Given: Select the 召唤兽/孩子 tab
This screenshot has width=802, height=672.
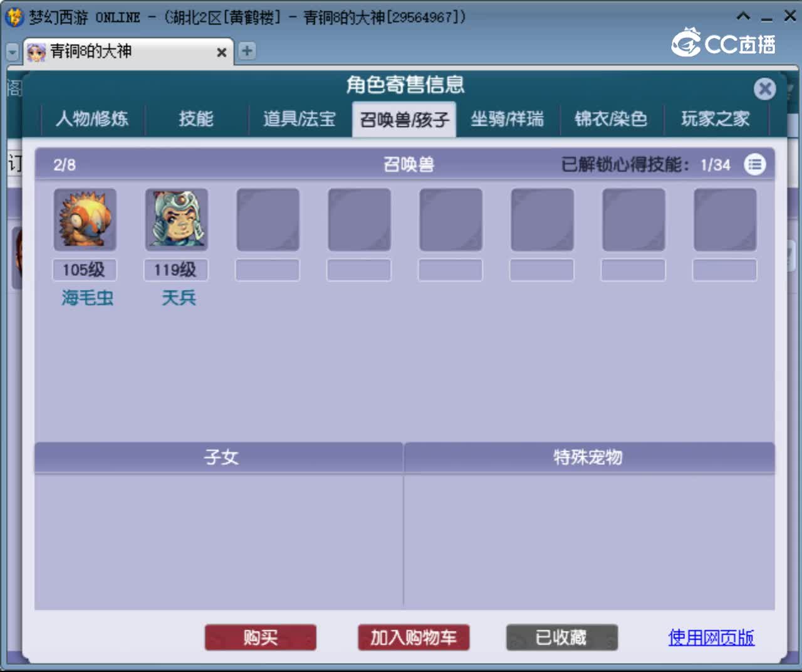Looking at the screenshot, I should point(404,118).
